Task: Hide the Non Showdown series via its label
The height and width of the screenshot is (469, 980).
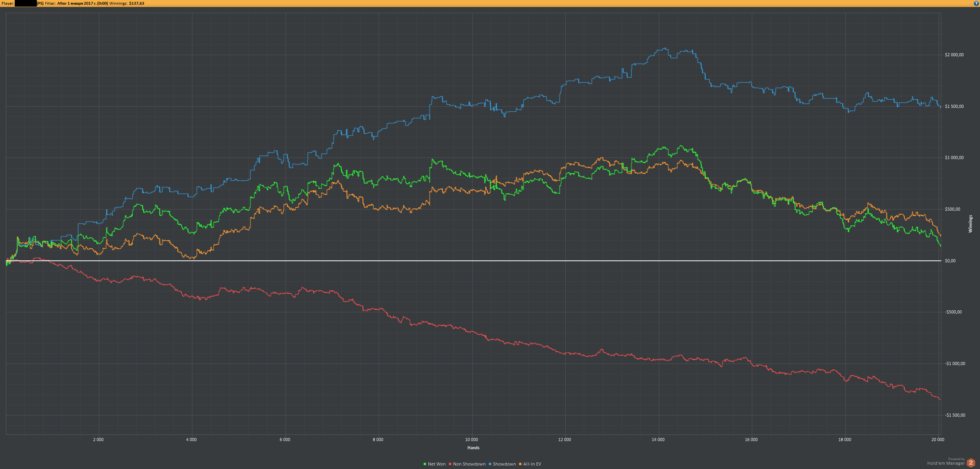Action: tap(469, 464)
